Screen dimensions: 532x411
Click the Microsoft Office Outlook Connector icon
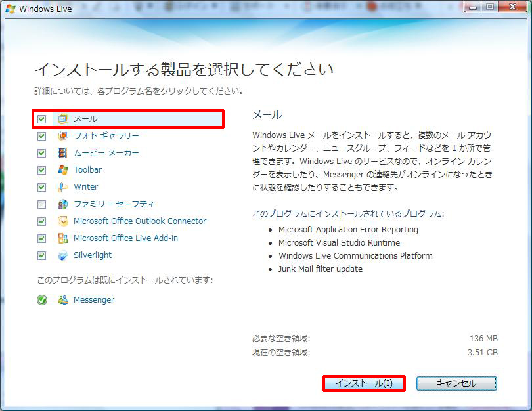(x=62, y=221)
